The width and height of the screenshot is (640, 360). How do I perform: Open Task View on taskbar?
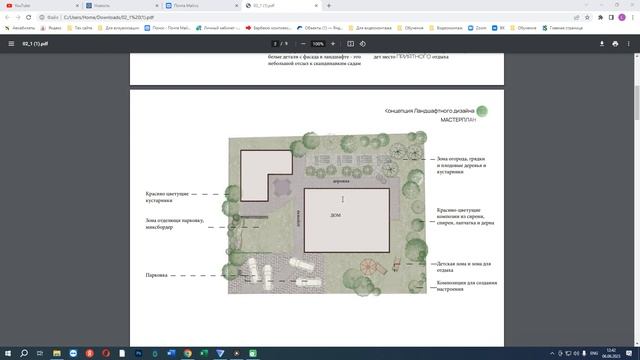pos(40,353)
